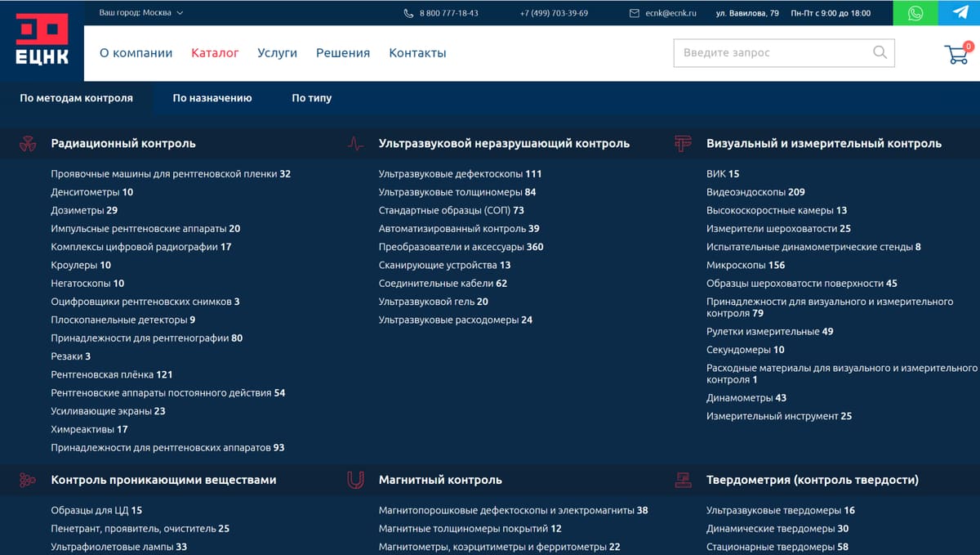Viewport: 980px width, 555px height.
Task: Open the Динамометры category link
Action: 746,398
